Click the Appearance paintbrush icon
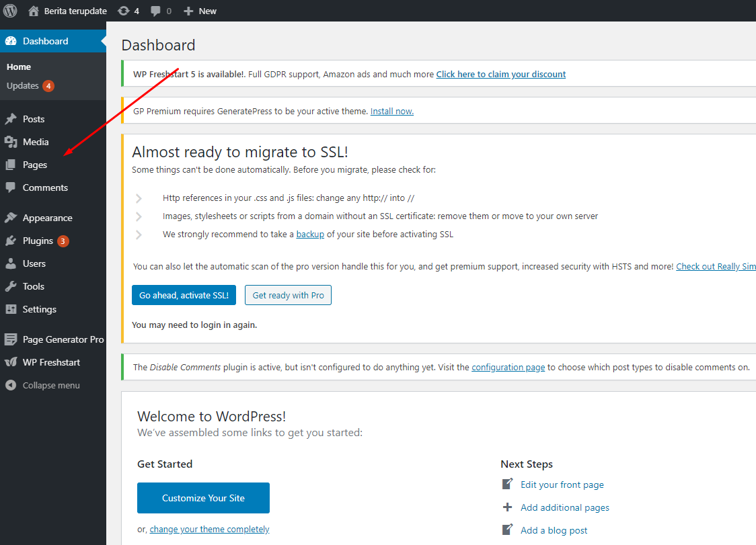The width and height of the screenshot is (756, 545). (x=11, y=218)
